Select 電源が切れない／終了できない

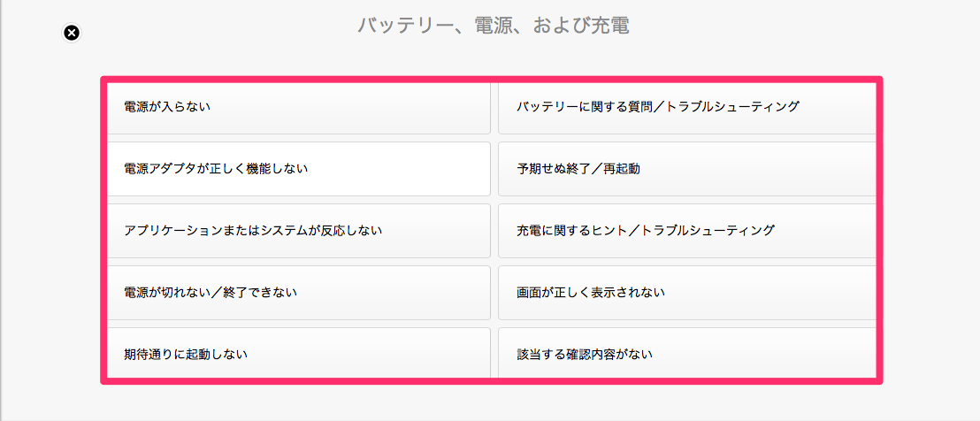pos(299,293)
